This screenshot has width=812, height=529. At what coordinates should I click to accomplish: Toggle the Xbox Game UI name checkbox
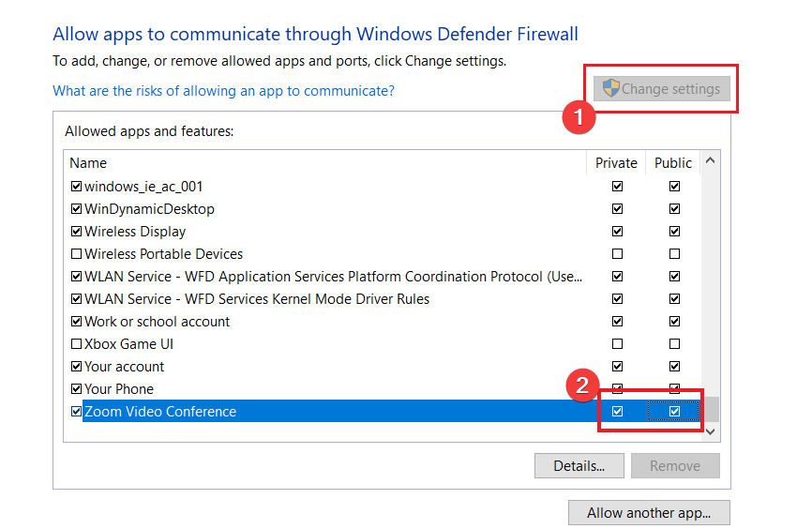pyautogui.click(x=77, y=344)
